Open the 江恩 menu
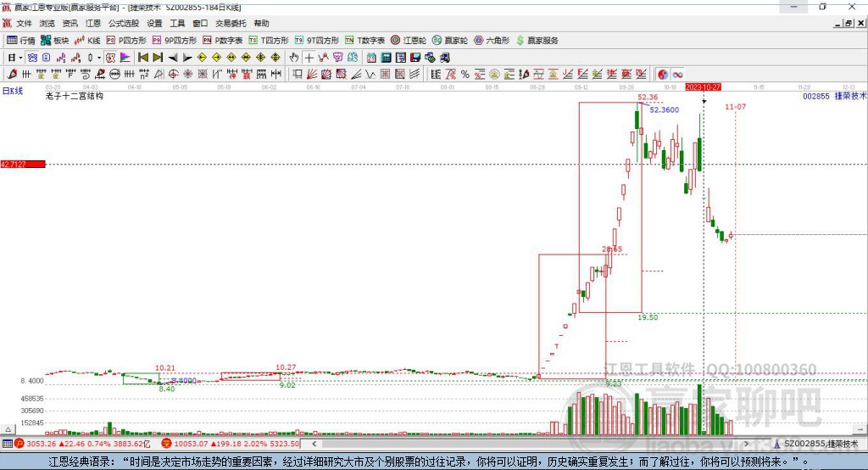 (x=93, y=23)
